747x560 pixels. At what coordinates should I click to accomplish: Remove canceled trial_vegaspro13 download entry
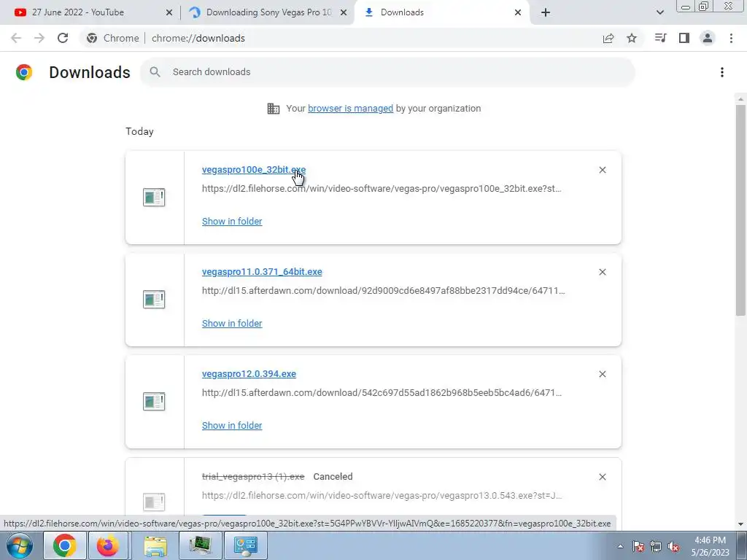click(602, 477)
